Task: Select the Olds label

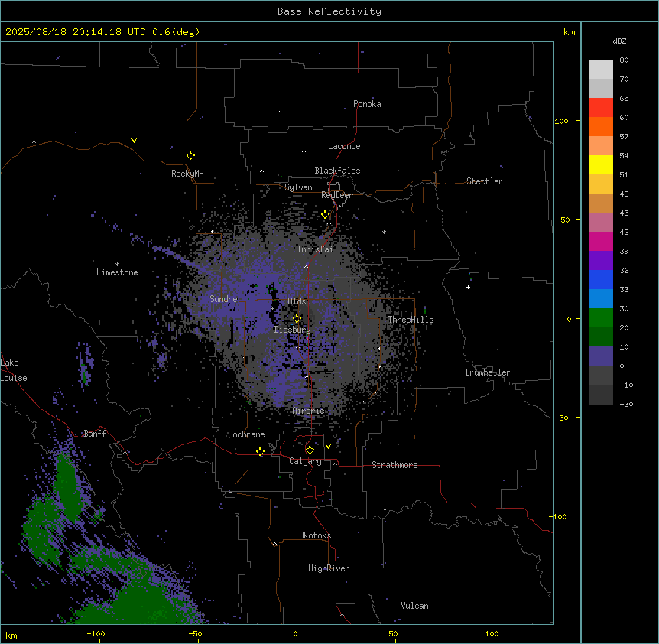Action: [x=297, y=301]
